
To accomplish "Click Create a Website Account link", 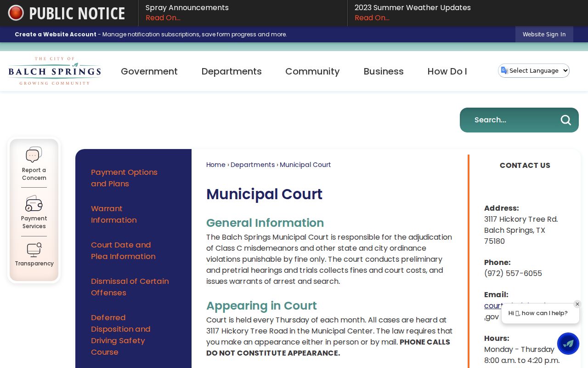I will 56,34.
